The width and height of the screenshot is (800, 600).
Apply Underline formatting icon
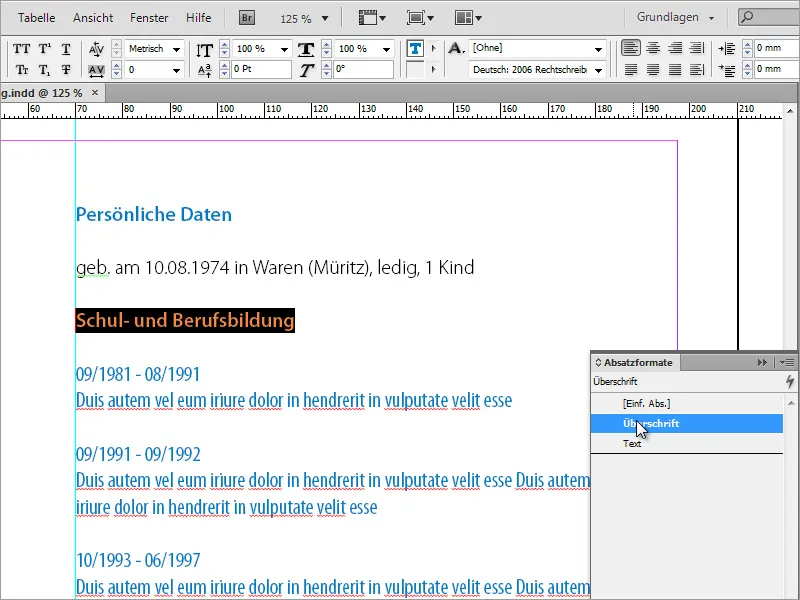66,49
